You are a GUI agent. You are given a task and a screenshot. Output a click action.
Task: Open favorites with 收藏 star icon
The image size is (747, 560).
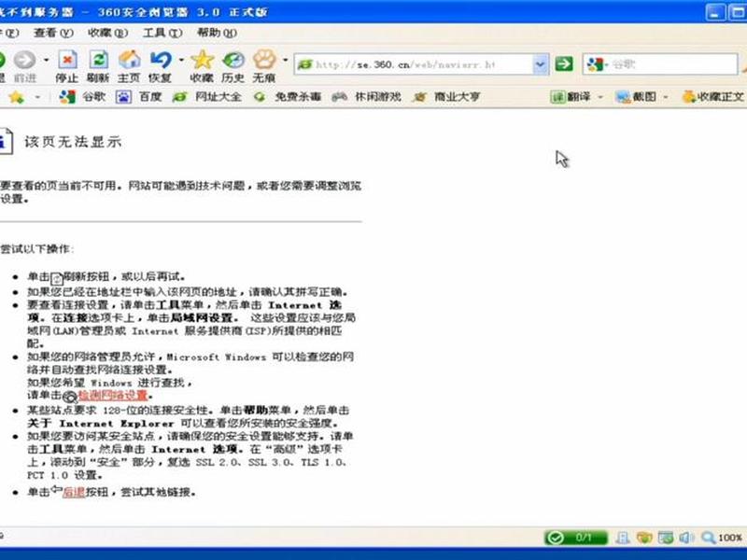click(202, 65)
